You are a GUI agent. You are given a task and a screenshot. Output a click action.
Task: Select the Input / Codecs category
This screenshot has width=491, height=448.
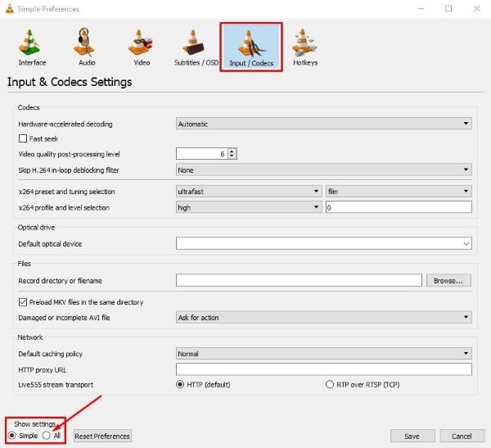click(251, 47)
